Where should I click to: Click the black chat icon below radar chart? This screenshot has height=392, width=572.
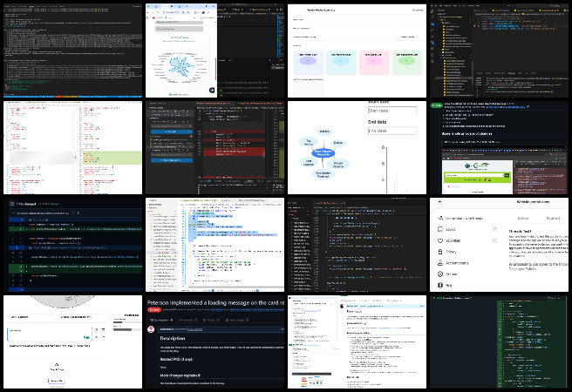click(210, 90)
